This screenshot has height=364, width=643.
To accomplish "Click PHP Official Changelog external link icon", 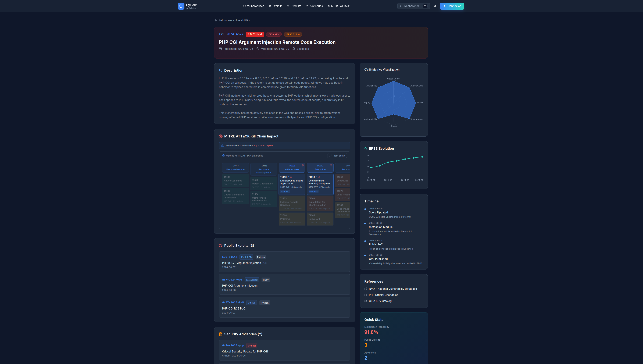I will [366, 295].
